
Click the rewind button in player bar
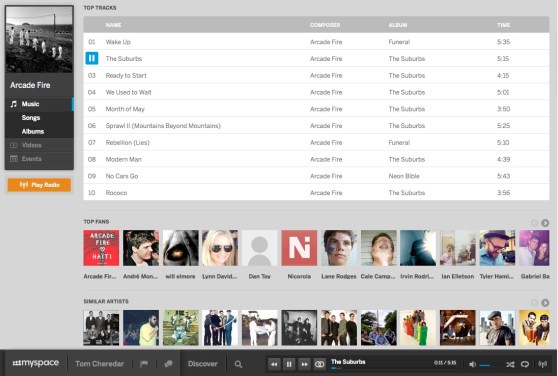click(274, 364)
